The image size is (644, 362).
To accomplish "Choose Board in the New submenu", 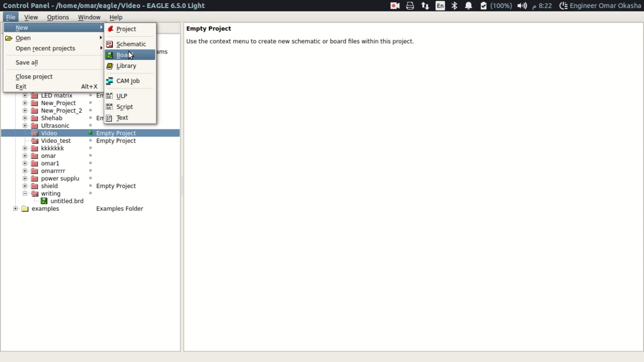I will tap(130, 55).
